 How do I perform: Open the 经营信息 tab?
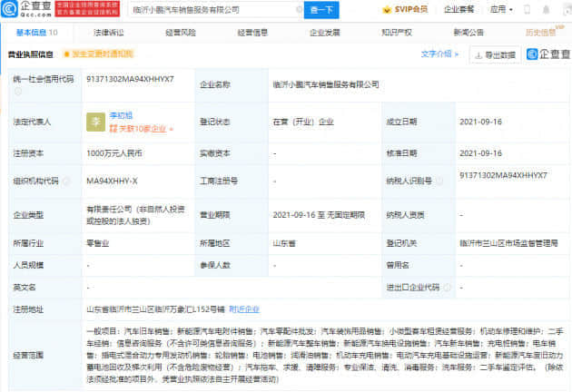point(252,33)
